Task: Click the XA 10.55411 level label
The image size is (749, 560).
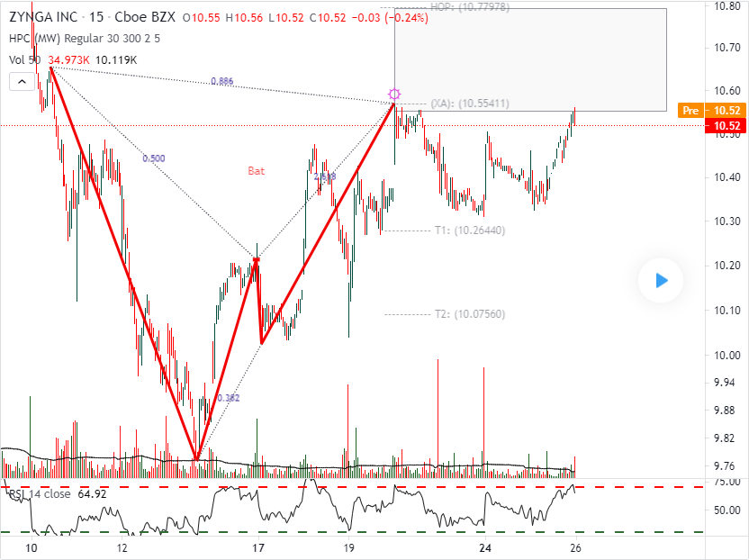Action: [470, 104]
